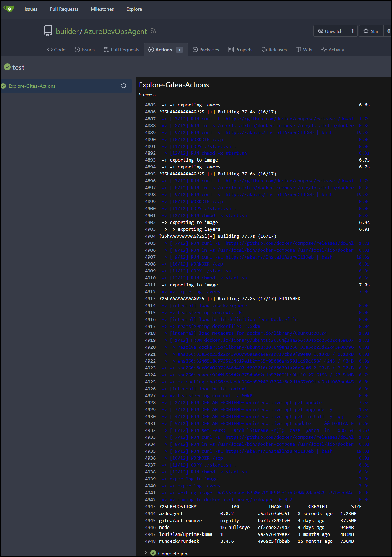Click the Complete job success check icon
Image resolution: width=392 pixels, height=557 pixels.
[x=153, y=553]
